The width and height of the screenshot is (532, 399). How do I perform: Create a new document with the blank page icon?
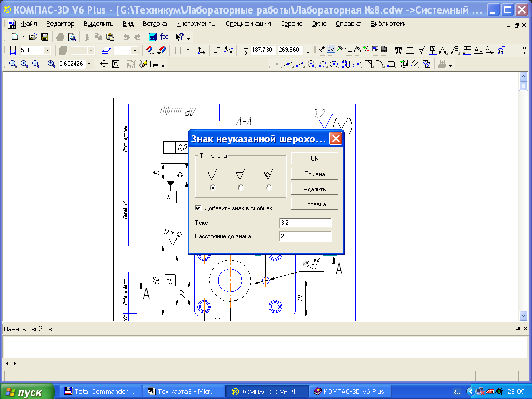[x=15, y=37]
